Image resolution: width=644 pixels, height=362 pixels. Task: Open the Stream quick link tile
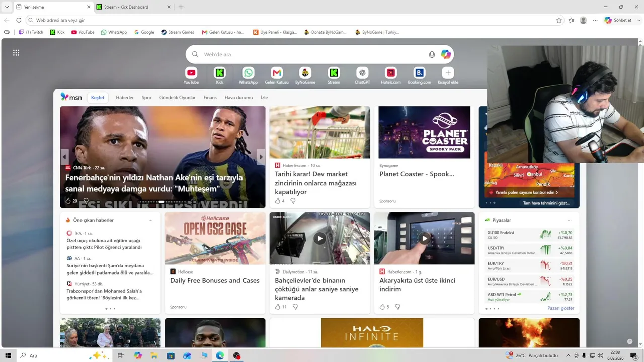click(334, 75)
